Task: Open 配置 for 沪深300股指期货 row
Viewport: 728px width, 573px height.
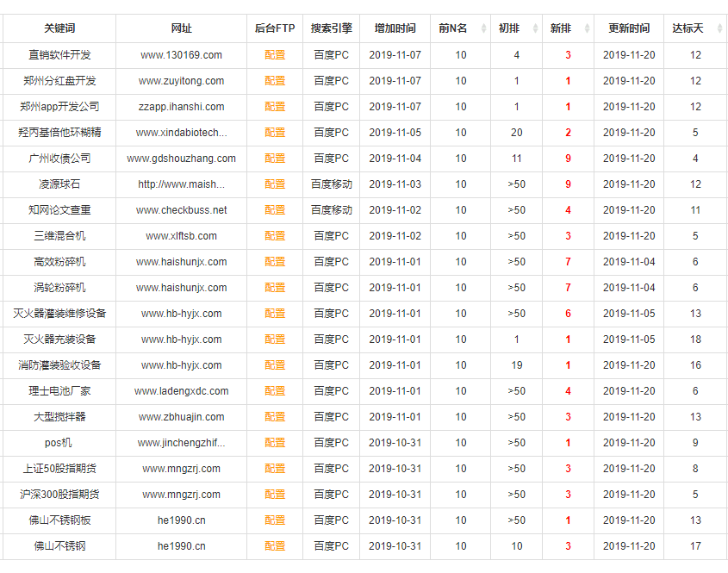Action: tap(275, 495)
